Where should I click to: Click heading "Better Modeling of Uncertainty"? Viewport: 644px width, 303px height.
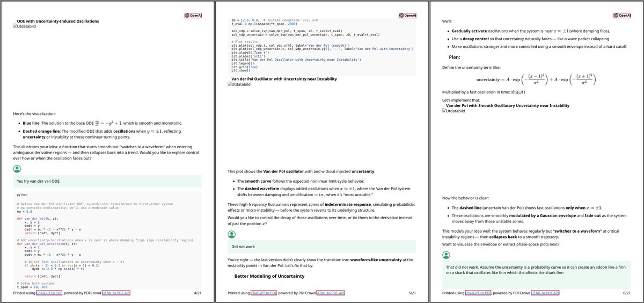[x=269, y=276]
